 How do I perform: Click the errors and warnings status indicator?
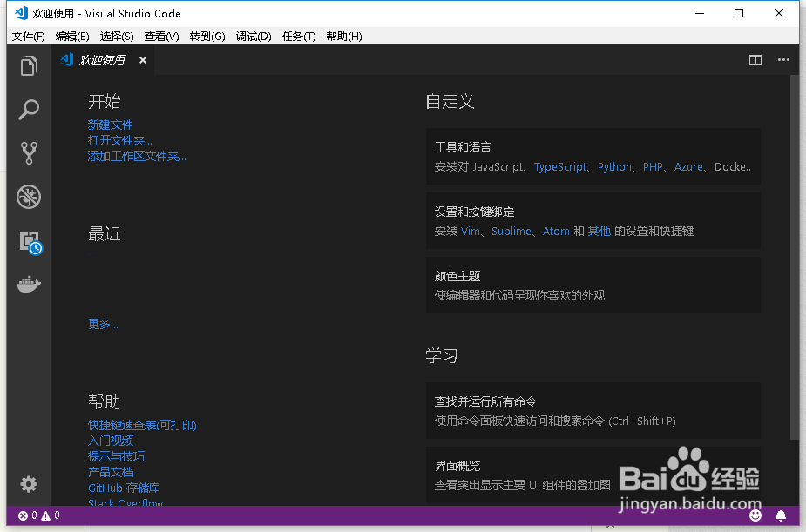(x=39, y=515)
